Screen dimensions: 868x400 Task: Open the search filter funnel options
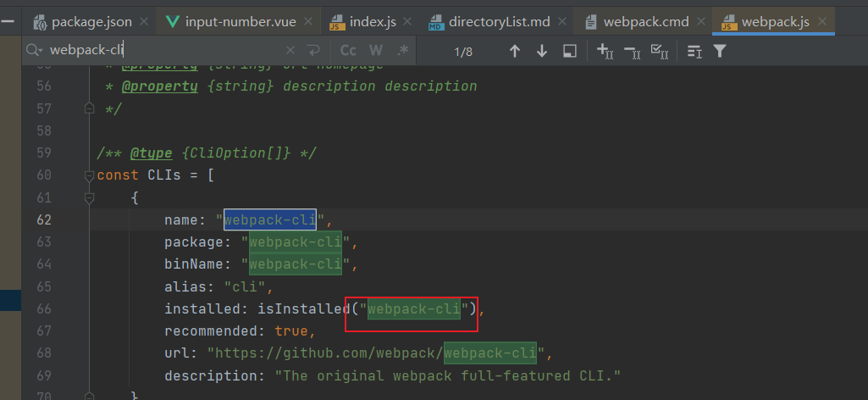point(719,52)
